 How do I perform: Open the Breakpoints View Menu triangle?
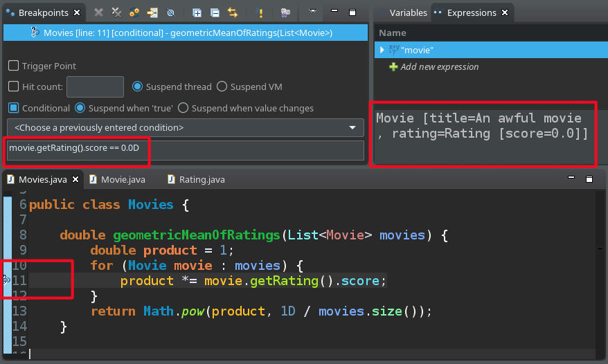point(312,11)
